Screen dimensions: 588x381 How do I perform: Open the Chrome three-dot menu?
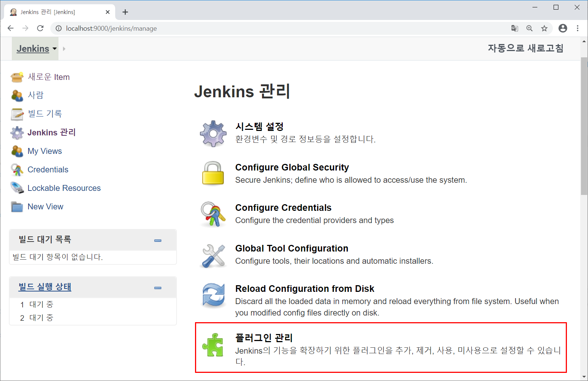point(578,28)
